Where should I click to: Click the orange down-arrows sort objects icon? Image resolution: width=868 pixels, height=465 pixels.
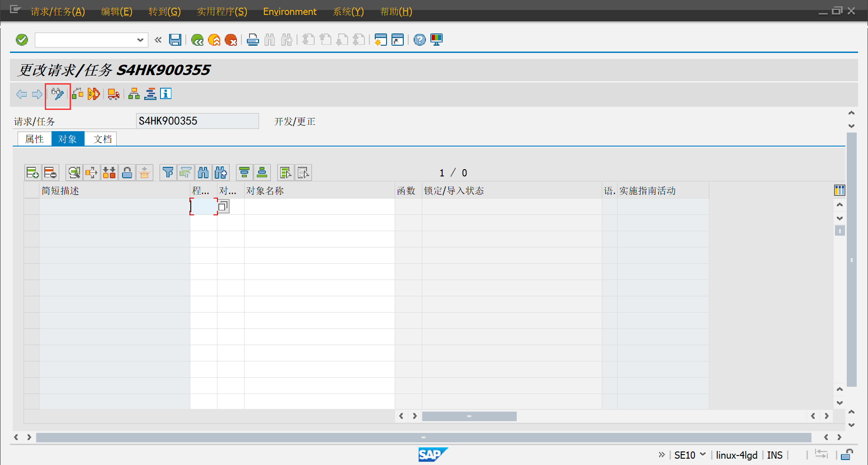point(109,172)
